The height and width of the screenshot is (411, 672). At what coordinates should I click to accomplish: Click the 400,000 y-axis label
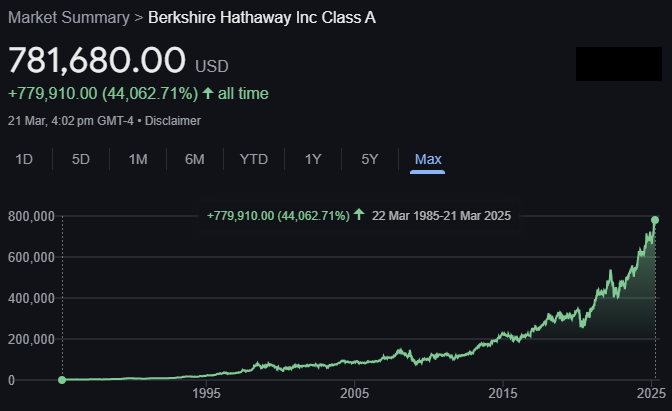coord(31,298)
